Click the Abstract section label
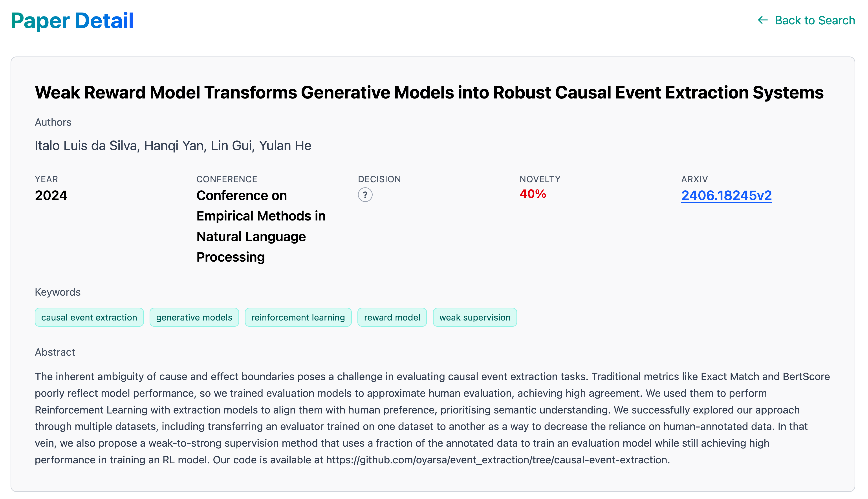Image resolution: width=868 pixels, height=499 pixels. pos(55,352)
